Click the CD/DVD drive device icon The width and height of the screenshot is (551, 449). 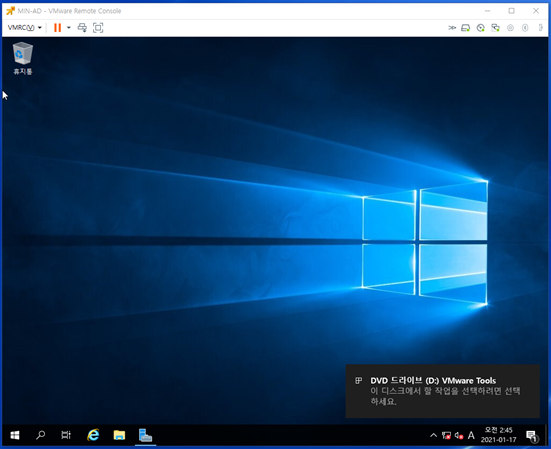click(481, 28)
